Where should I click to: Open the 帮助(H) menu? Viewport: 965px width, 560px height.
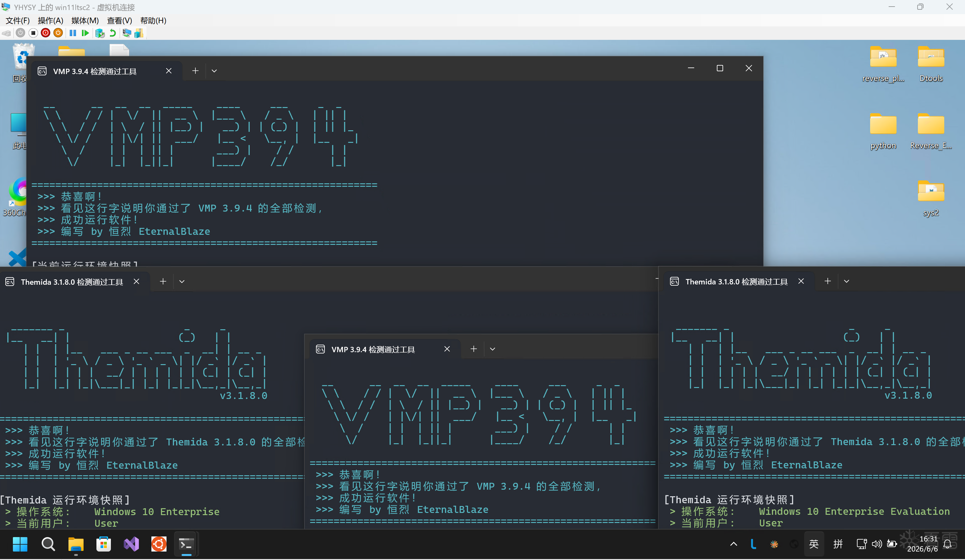tap(153, 21)
